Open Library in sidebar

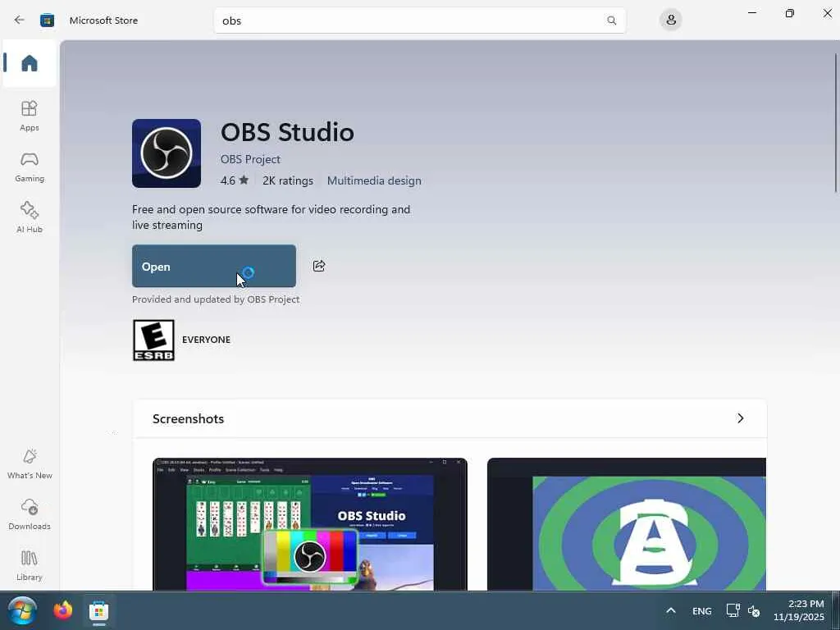[x=30, y=566]
